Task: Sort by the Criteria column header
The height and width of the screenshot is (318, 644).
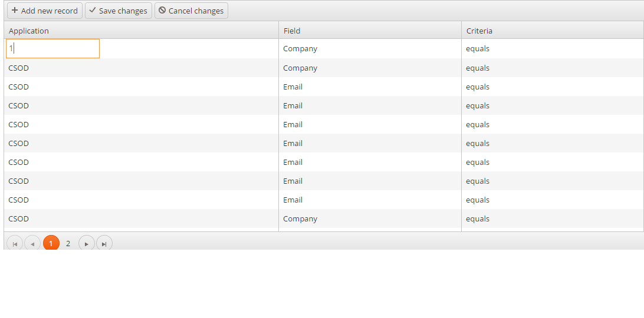Action: click(479, 31)
